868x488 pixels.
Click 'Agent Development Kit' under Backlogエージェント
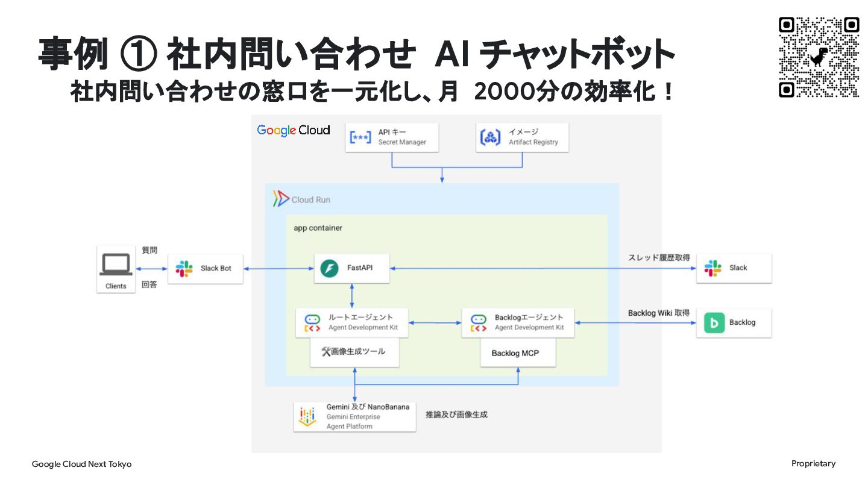tap(530, 327)
